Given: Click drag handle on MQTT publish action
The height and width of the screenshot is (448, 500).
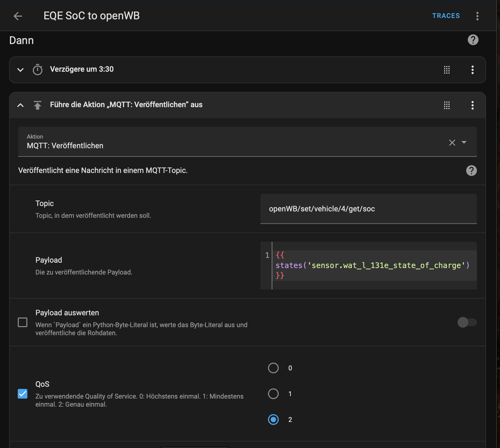Looking at the screenshot, I should tap(447, 105).
